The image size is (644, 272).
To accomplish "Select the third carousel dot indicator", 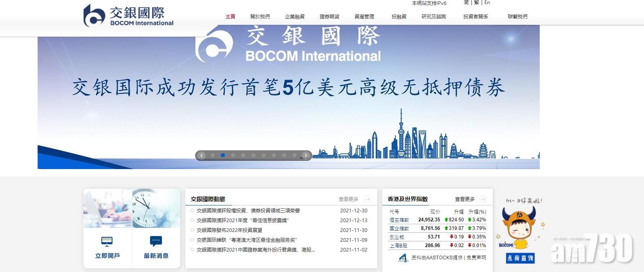I will [233, 155].
